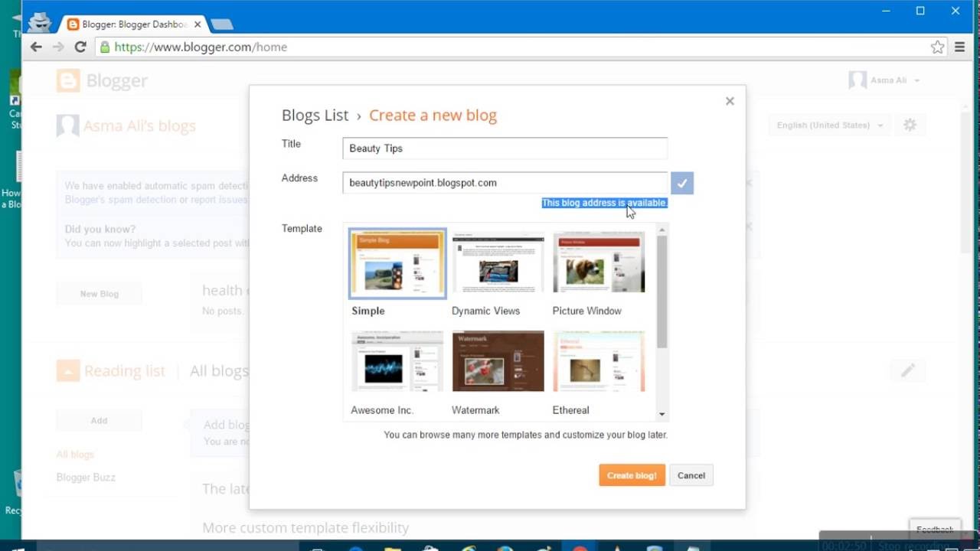The width and height of the screenshot is (980, 551).
Task: Open the Asma Ali account dropdown
Action: point(884,80)
